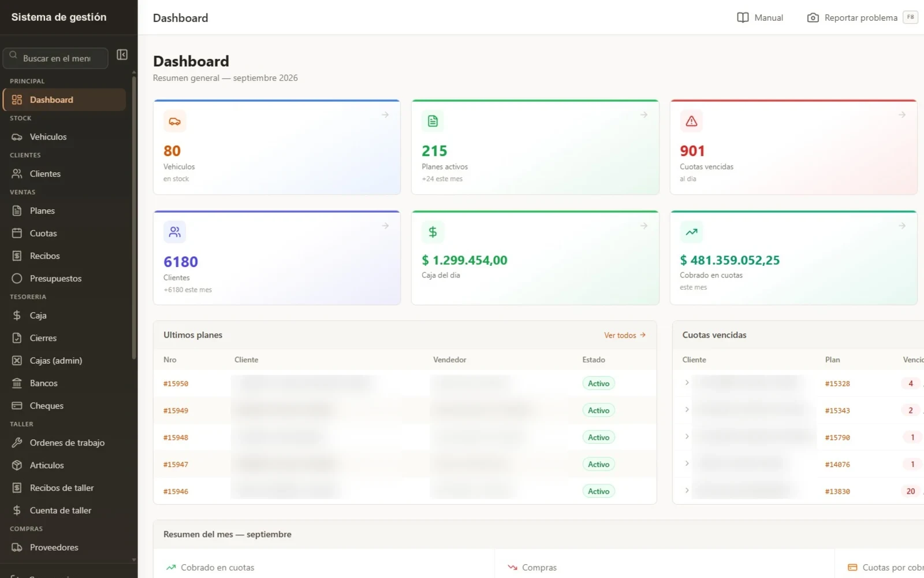
Task: Open plan number #15946
Action: 176,491
